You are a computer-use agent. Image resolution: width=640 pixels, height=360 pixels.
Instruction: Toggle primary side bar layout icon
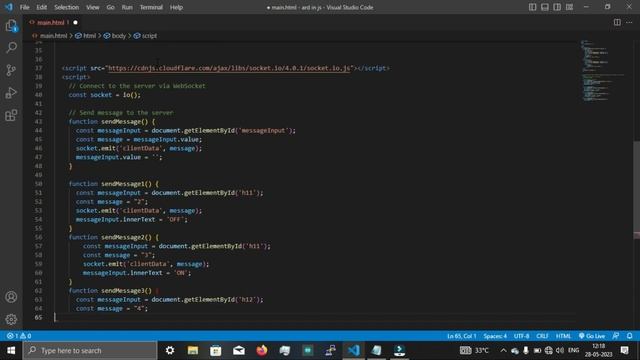point(533,7)
